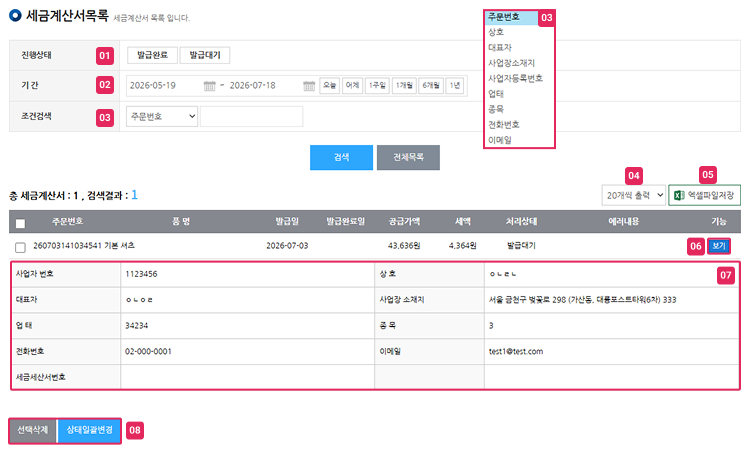The width and height of the screenshot is (750, 452).
Task: Set period to 1개월
Action: [x=404, y=86]
